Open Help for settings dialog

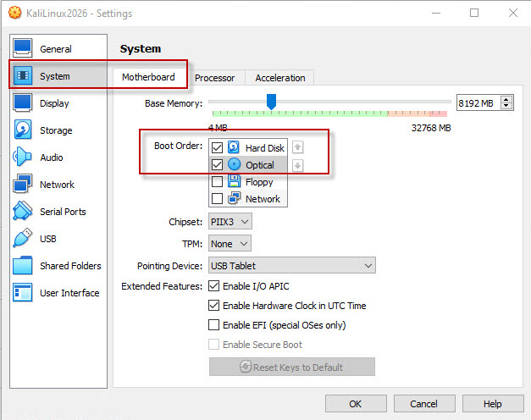tap(493, 404)
